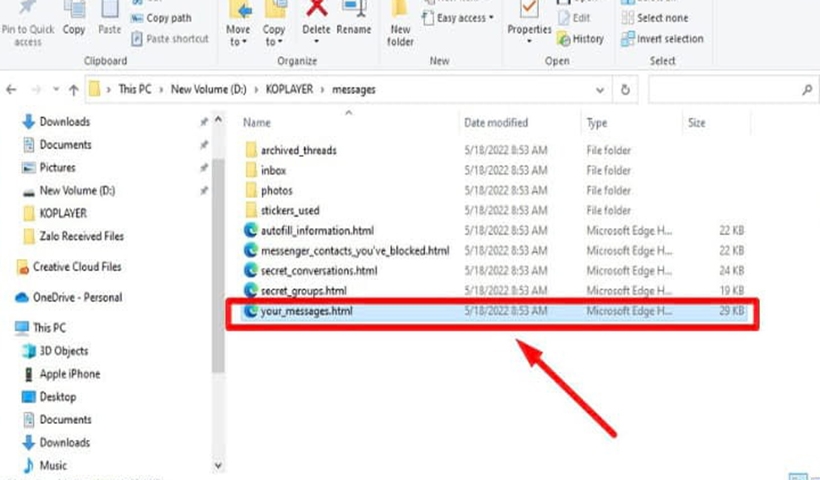Viewport: 820px width, 480px height.
Task: Click messages breadcrumb in address bar
Action: (354, 89)
